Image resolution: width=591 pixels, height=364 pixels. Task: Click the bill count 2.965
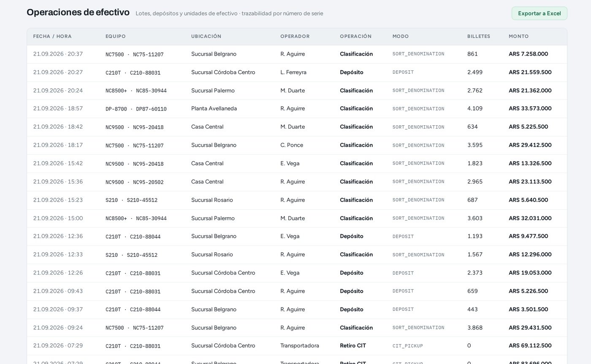click(x=475, y=182)
